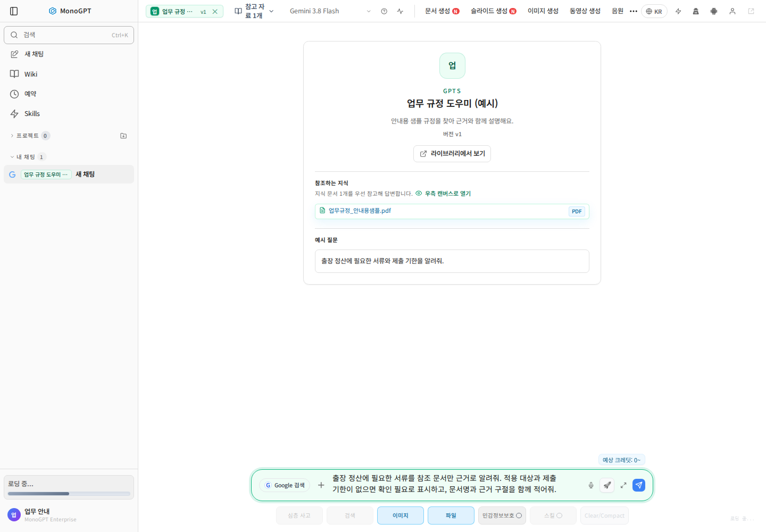Click the help question mark icon
This screenshot has height=532, width=766.
[x=384, y=11]
